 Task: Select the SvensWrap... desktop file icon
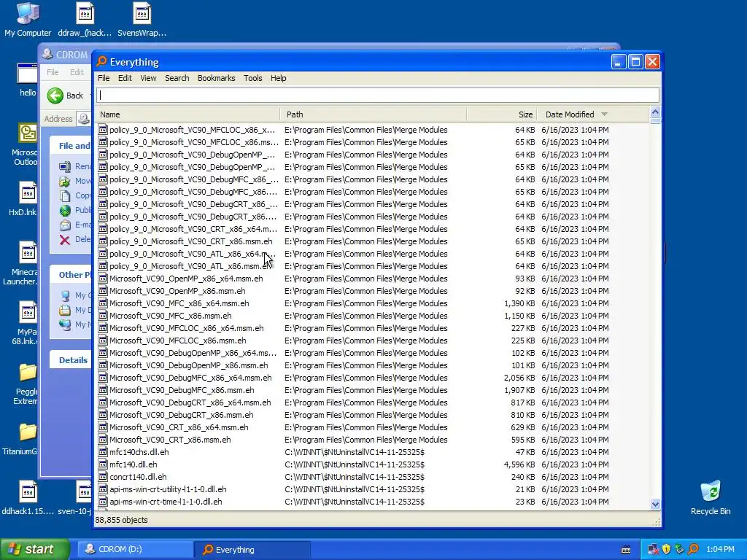pyautogui.click(x=142, y=20)
